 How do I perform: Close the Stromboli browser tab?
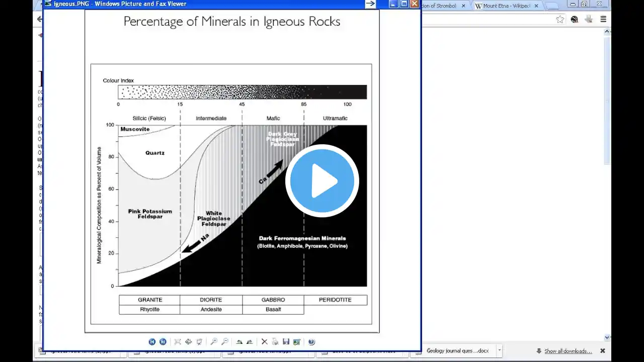[463, 6]
